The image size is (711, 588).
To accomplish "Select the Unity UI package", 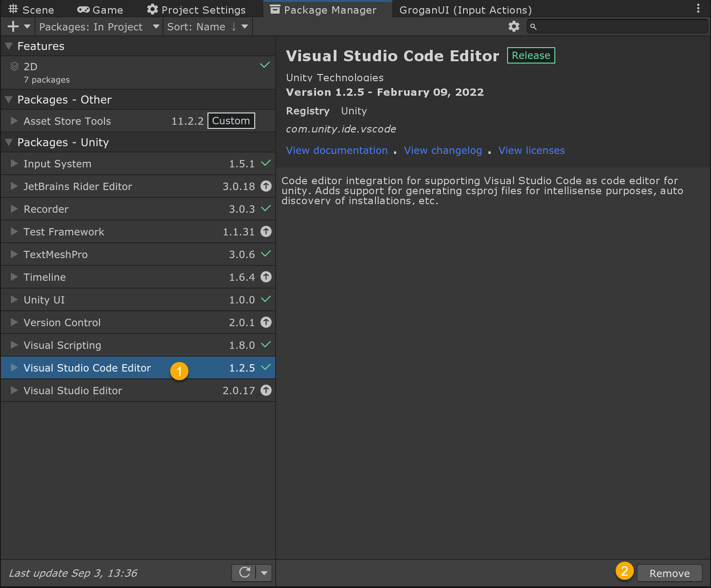I will (x=138, y=300).
